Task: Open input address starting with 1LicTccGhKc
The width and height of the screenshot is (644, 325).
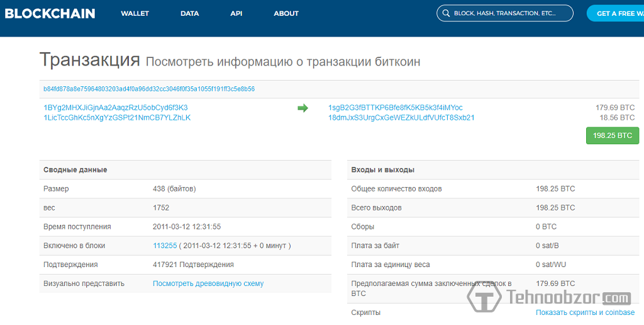Action: [117, 118]
